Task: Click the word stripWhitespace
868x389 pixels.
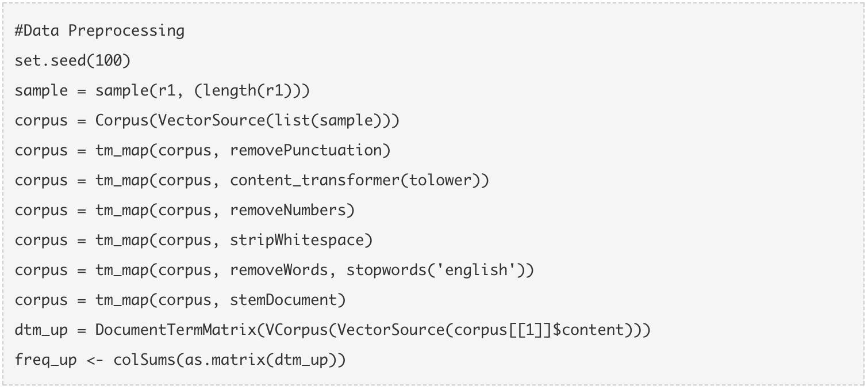Action: 297,240
